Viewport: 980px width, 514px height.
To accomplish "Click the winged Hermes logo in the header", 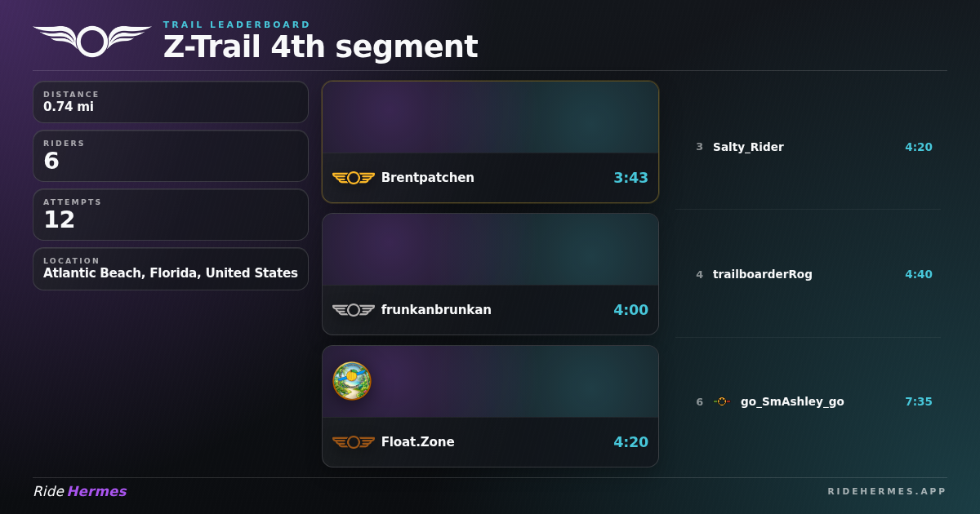I will click(x=92, y=41).
